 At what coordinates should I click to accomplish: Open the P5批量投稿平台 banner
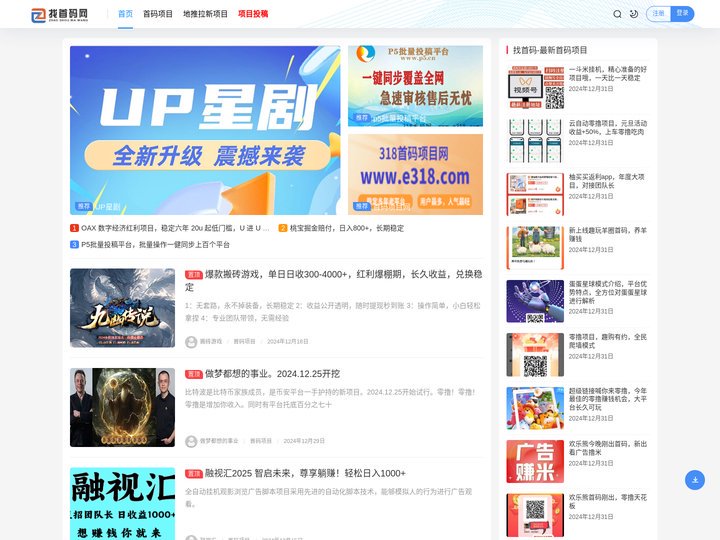(415, 86)
